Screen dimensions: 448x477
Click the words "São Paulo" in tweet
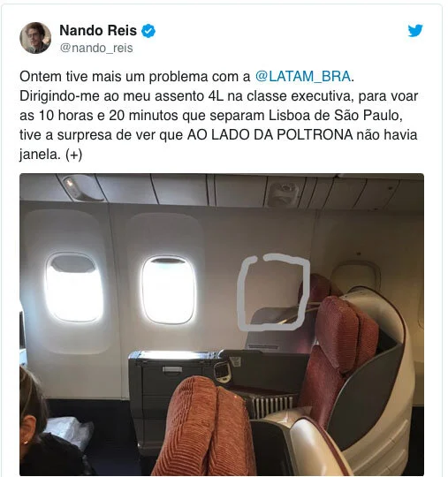coord(368,116)
